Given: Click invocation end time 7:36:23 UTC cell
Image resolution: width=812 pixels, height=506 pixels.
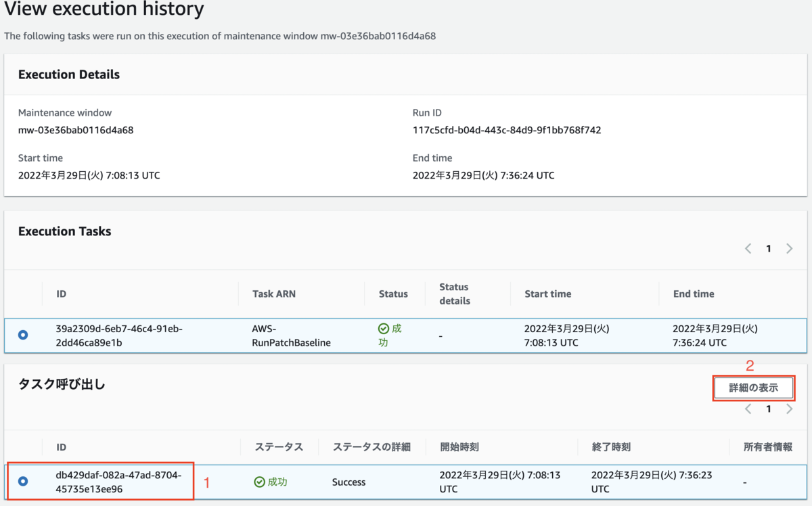Looking at the screenshot, I should tap(652, 482).
